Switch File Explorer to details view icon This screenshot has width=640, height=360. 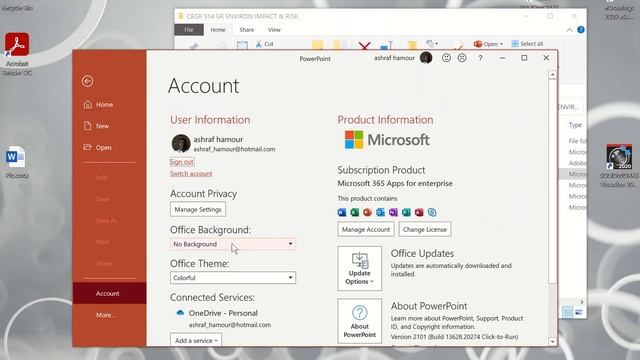[568, 312]
